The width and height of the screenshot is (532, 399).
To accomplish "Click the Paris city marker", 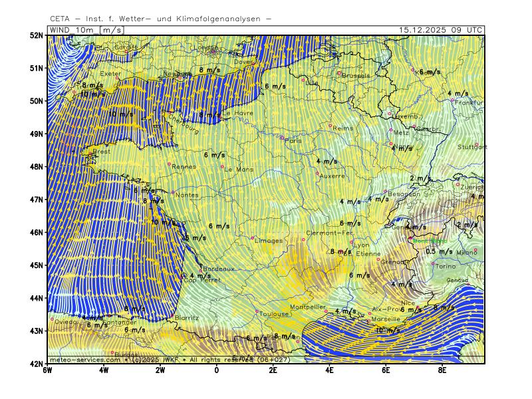I will tap(282, 138).
